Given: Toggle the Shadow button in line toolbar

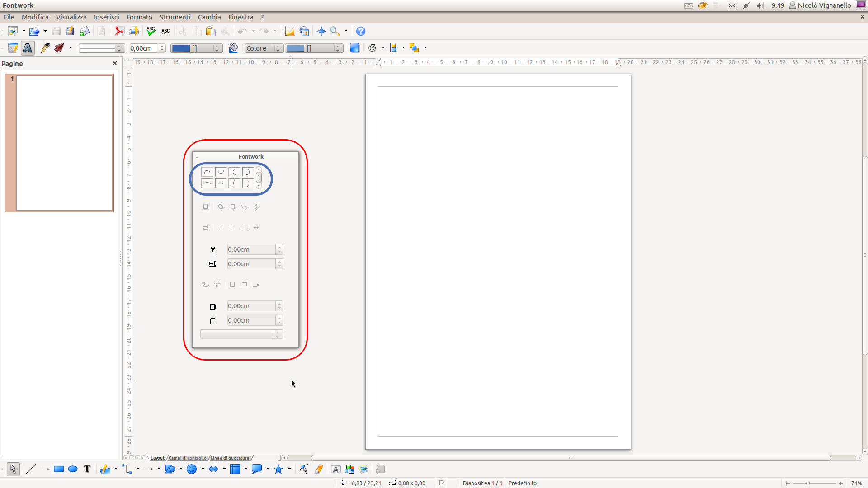Looking at the screenshot, I should pos(354,48).
